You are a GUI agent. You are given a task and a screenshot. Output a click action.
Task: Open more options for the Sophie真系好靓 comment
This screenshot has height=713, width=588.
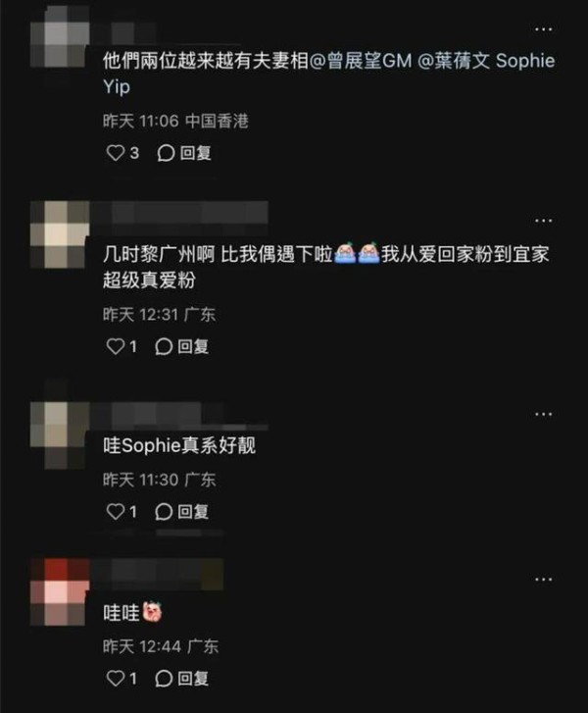point(544,414)
